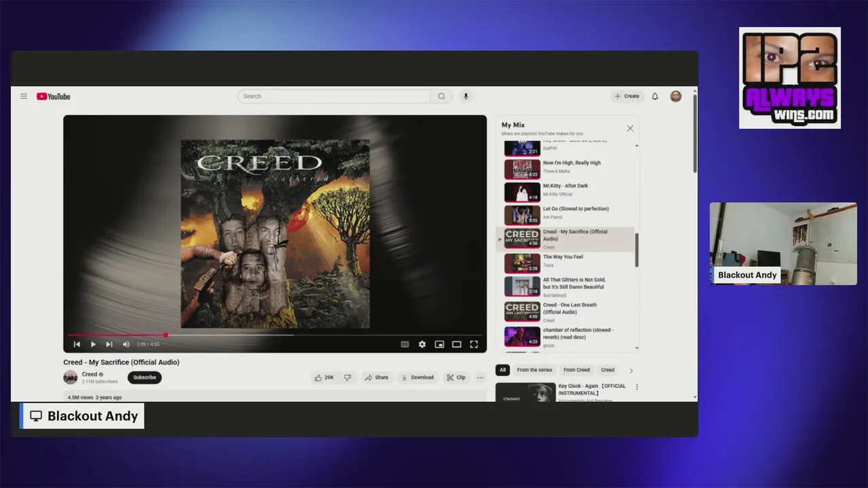This screenshot has width=868, height=488.
Task: Seek on the red video progress bar
Action: click(275, 335)
